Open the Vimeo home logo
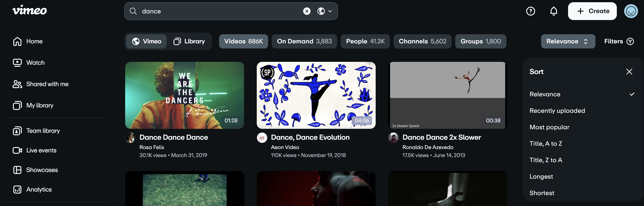Image resolution: width=644 pixels, height=206 pixels. point(29,10)
